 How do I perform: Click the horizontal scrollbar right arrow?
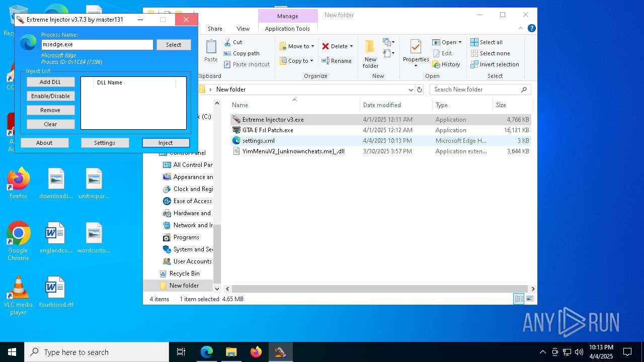pyautogui.click(x=533, y=289)
